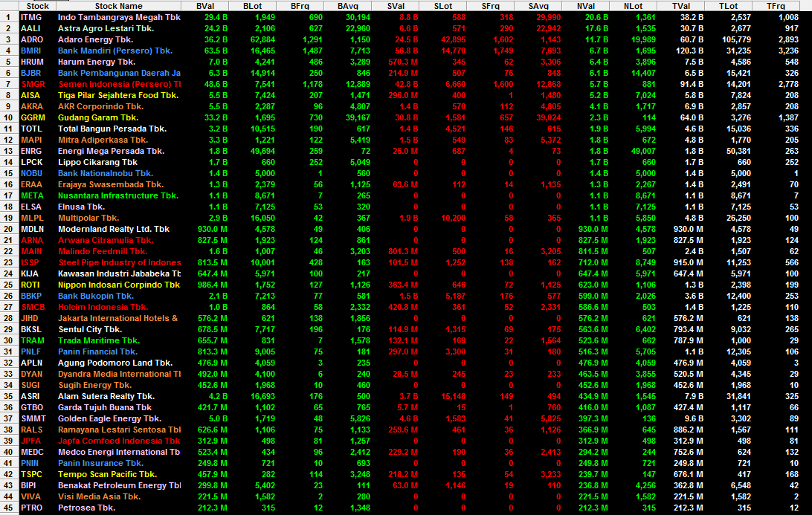Image resolution: width=812 pixels, height=515 pixels.
Task: Select stock code HRUM
Action: point(32,62)
